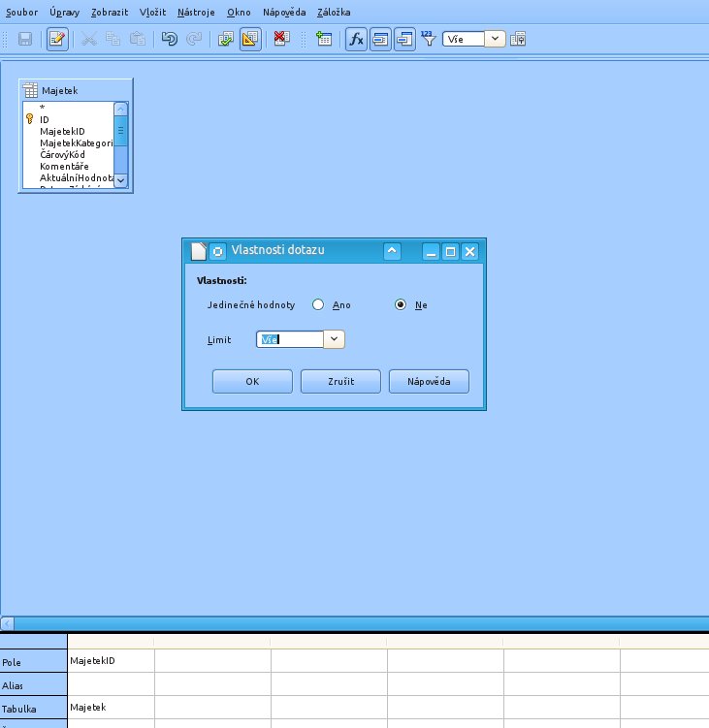
Task: Click the Majetek table icon in its header
Action: pos(30,90)
